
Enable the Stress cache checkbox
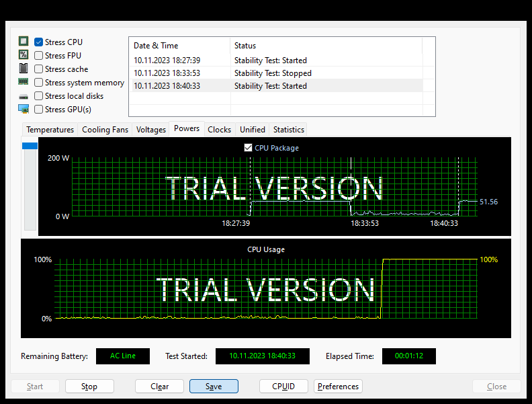(x=39, y=69)
